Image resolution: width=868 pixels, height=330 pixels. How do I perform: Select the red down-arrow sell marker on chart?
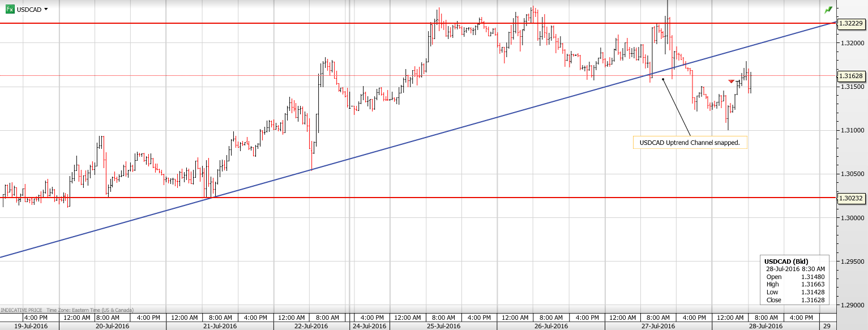731,81
